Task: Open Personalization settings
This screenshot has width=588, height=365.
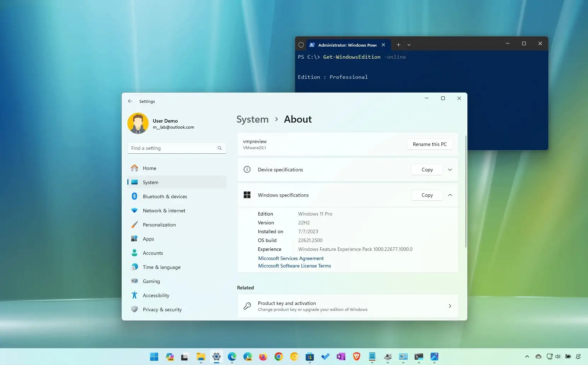Action: [177, 225]
